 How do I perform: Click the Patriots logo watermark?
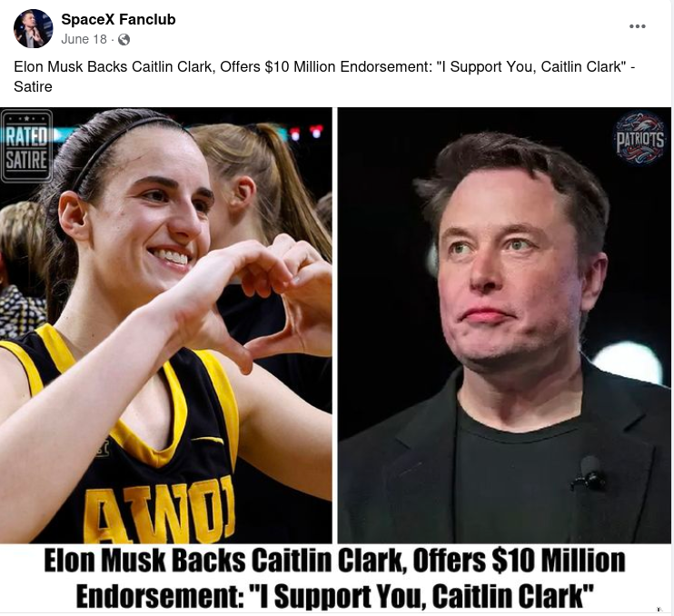tap(639, 138)
